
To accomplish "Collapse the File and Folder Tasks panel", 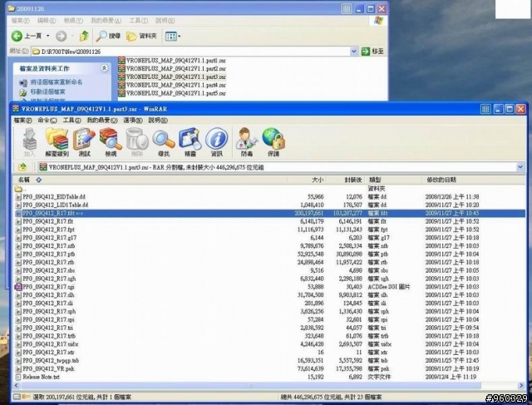I will [x=105, y=68].
